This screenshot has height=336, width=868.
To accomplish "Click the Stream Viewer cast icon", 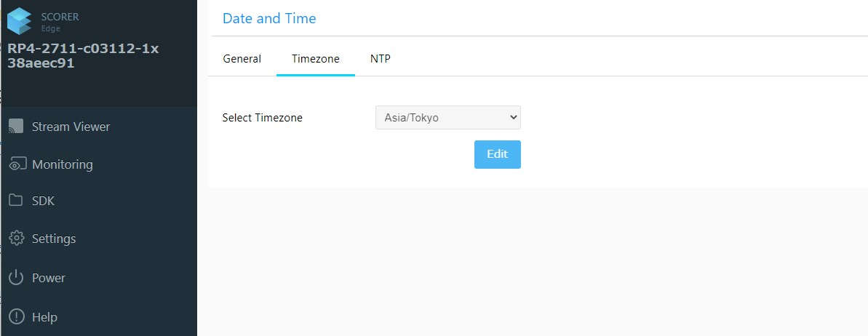I will (16, 127).
